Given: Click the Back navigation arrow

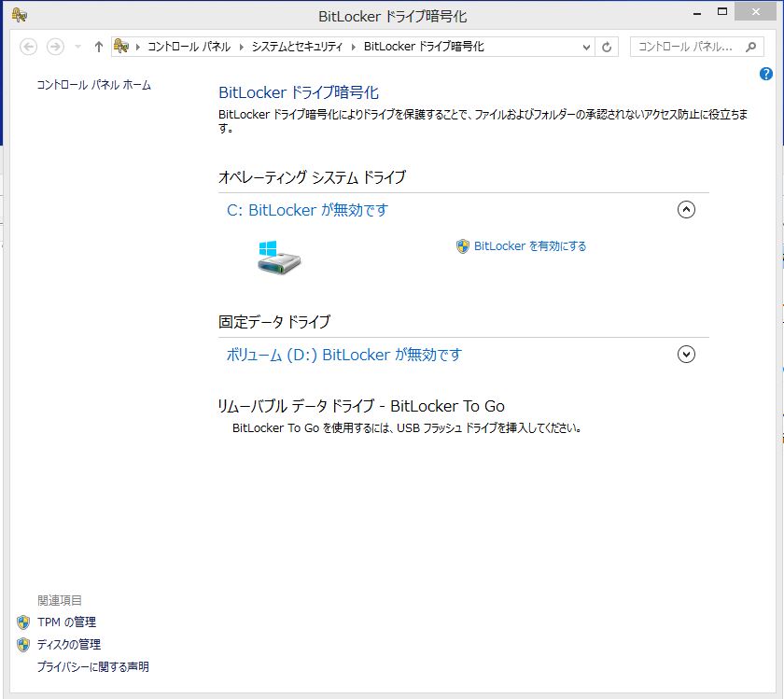Looking at the screenshot, I should pos(29,47).
